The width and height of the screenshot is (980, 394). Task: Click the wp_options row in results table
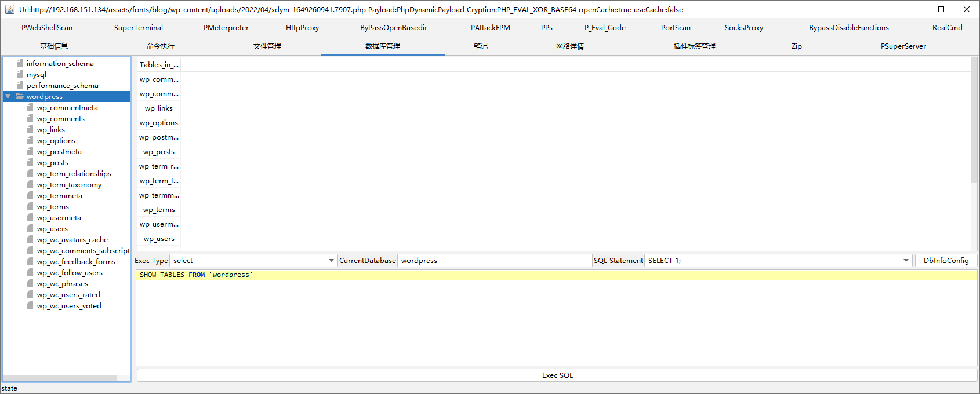(159, 123)
